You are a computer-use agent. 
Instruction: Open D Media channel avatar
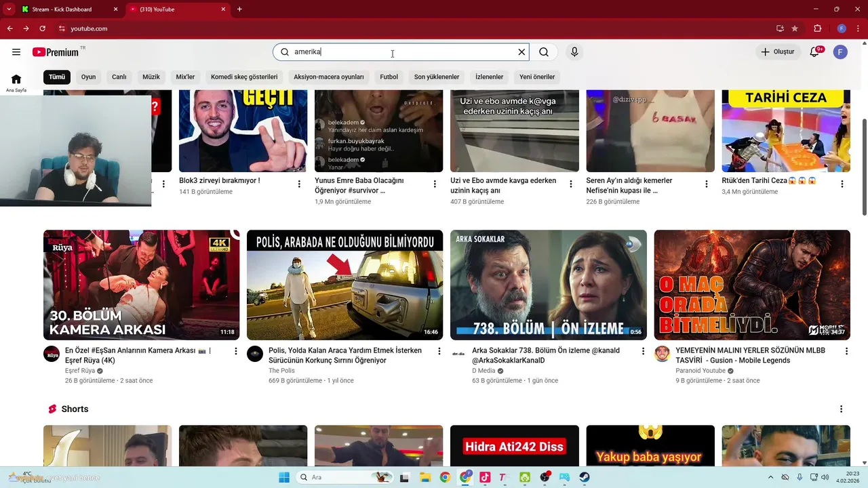(458, 354)
